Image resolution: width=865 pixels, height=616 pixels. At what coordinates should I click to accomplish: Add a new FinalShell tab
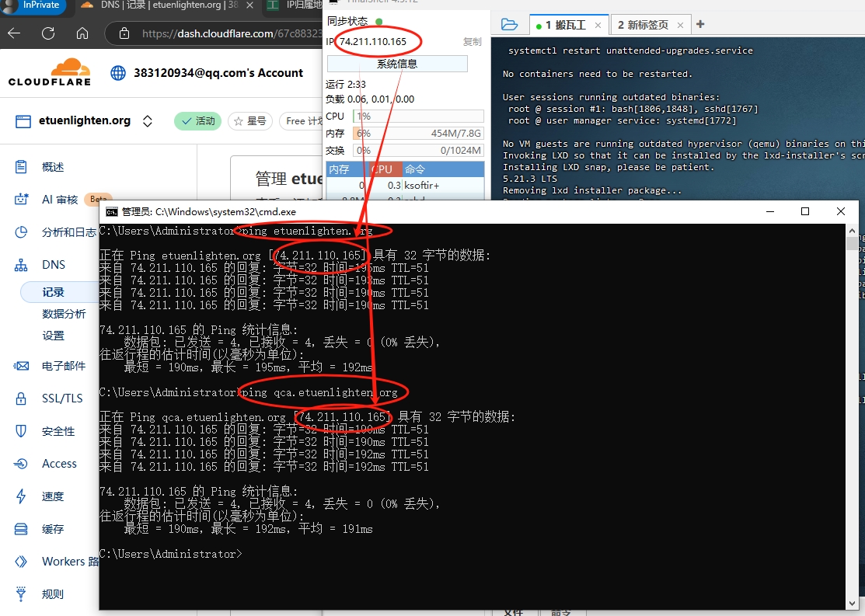click(700, 24)
